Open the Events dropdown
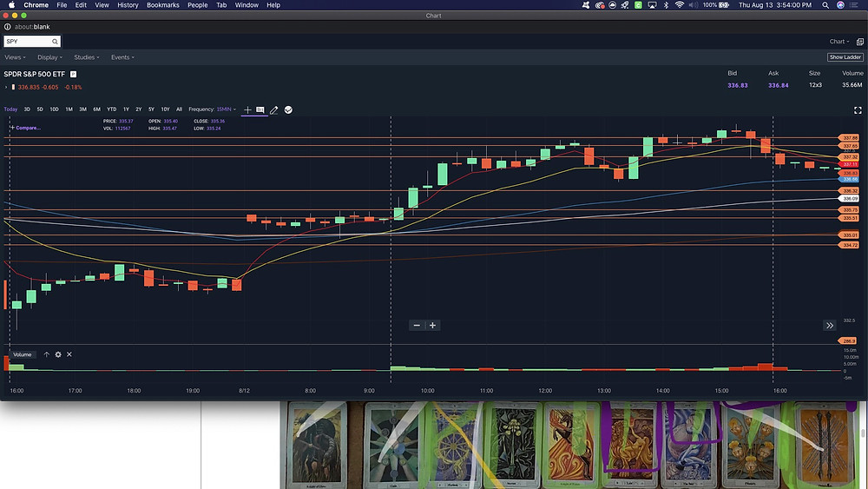Viewport: 868px width, 489px height. click(x=122, y=57)
